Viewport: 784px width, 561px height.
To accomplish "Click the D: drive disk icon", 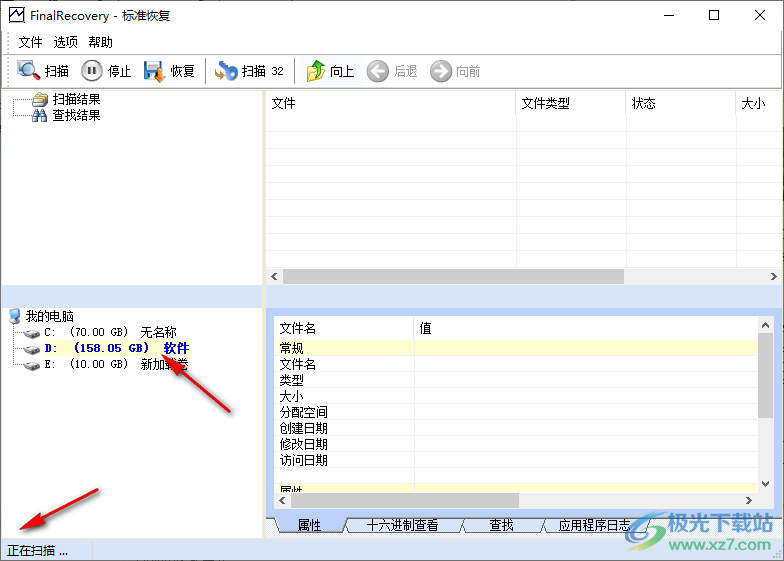I will (32, 349).
